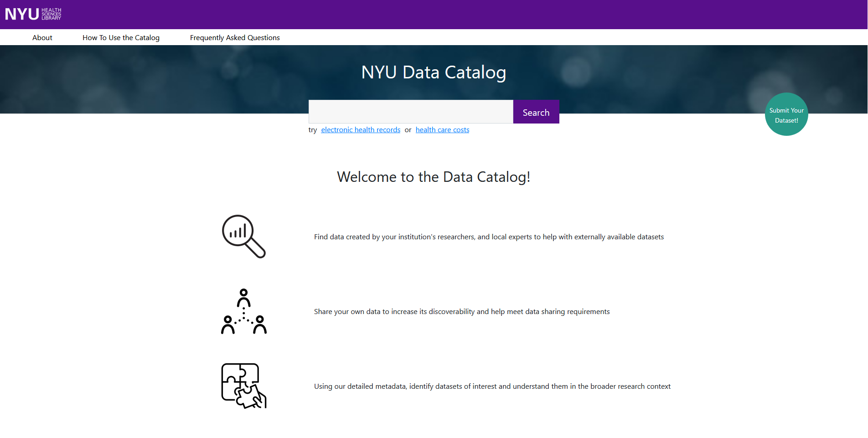Click the "Using our detailed metadata" description text
The width and height of the screenshot is (868, 438).
tap(492, 386)
